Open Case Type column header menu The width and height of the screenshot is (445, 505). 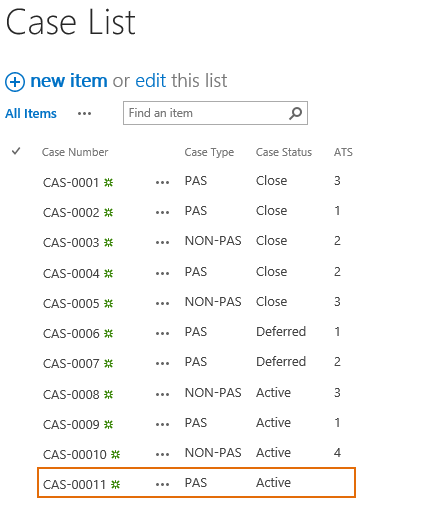(209, 152)
